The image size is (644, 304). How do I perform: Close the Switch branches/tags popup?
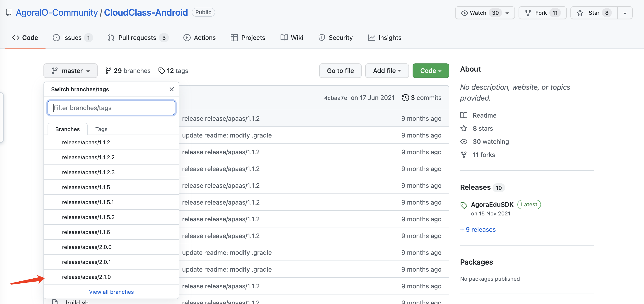171,89
